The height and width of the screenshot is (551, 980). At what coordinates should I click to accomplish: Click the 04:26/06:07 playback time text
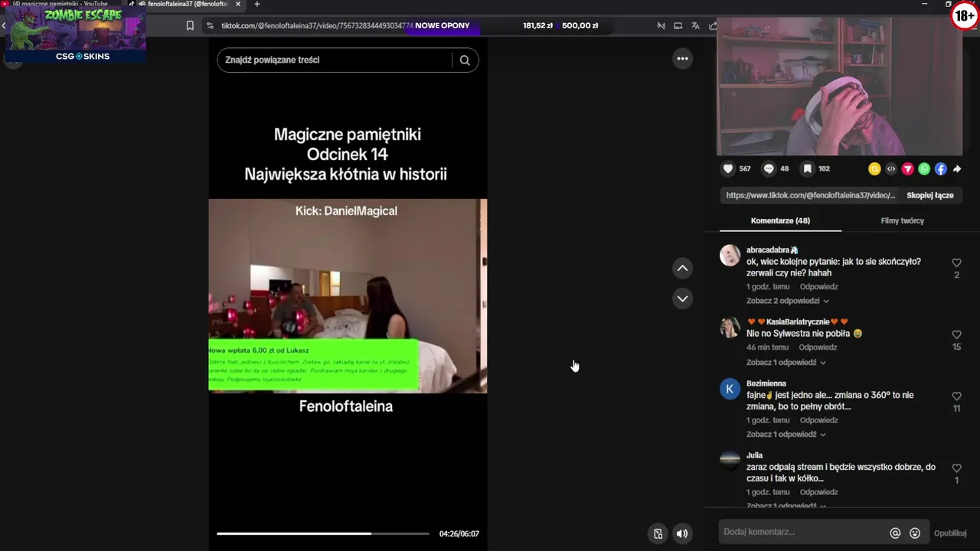click(x=459, y=533)
